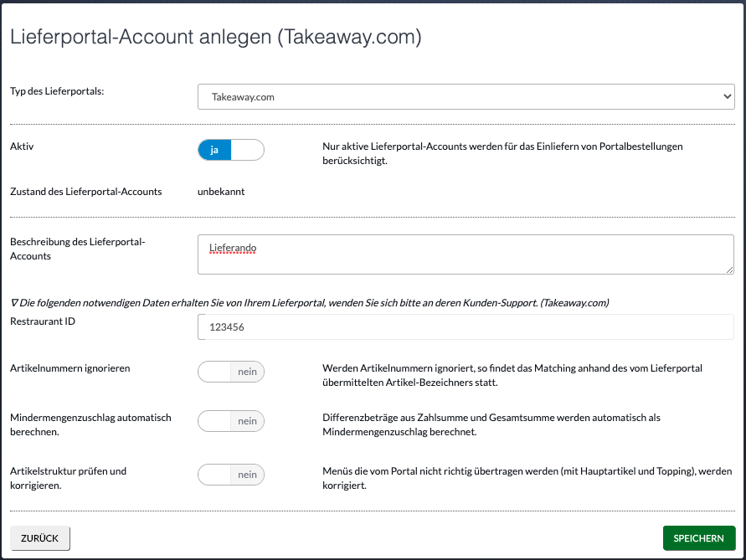The height and width of the screenshot is (560, 746).
Task: Click the Lieferportal-Account anlegen heading
Action: [x=215, y=37]
